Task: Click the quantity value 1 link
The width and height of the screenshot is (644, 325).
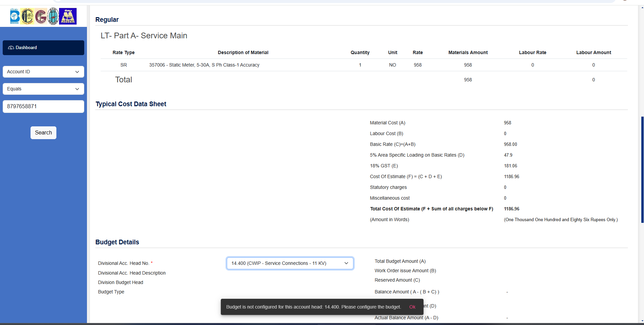Action: tap(360, 65)
